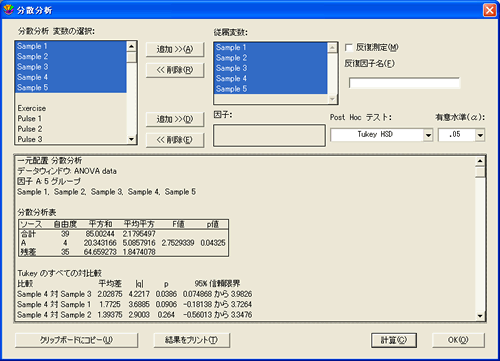Click the variable list's up scroll arrow
The image size is (500, 361).
coord(132,46)
